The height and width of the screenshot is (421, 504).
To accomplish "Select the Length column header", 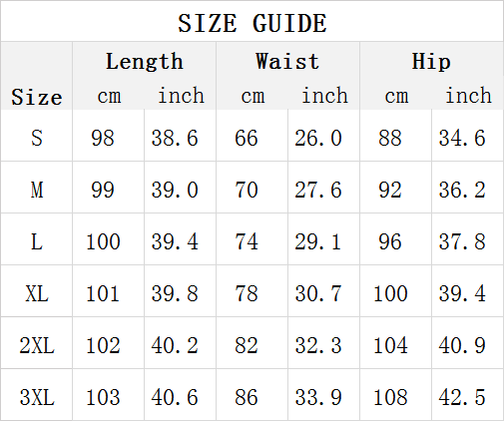I will [145, 62].
